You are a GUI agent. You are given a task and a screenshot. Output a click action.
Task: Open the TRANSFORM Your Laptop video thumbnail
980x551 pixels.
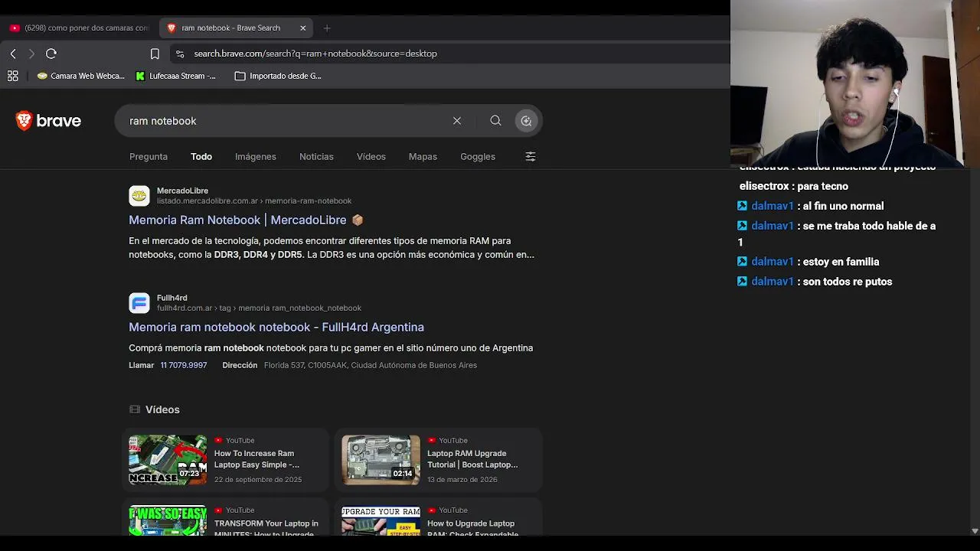pos(168,520)
